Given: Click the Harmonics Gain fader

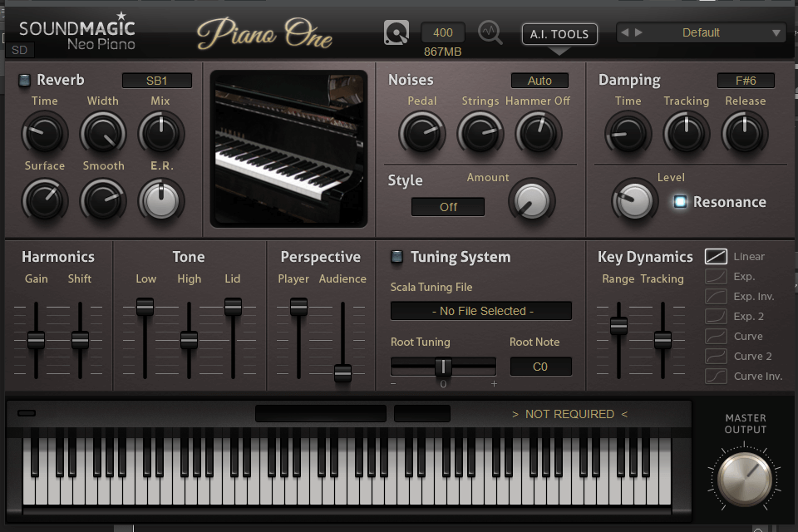Looking at the screenshot, I should pyautogui.click(x=36, y=339).
